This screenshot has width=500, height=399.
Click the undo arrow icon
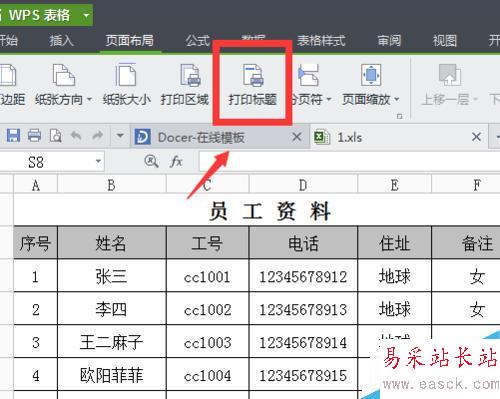[76, 136]
